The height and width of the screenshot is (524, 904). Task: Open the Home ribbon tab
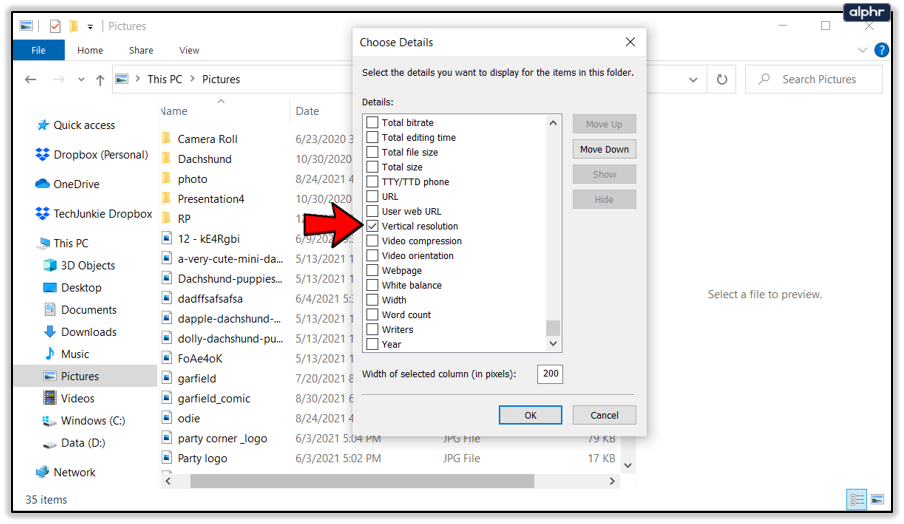pos(90,50)
